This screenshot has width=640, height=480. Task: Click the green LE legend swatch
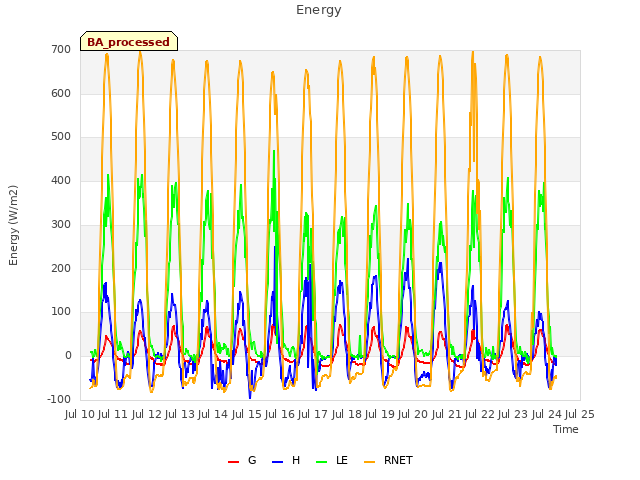[322, 462]
